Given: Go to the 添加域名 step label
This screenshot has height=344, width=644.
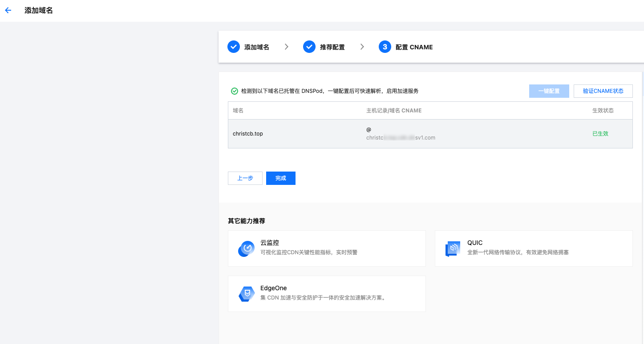Looking at the screenshot, I should 257,47.
